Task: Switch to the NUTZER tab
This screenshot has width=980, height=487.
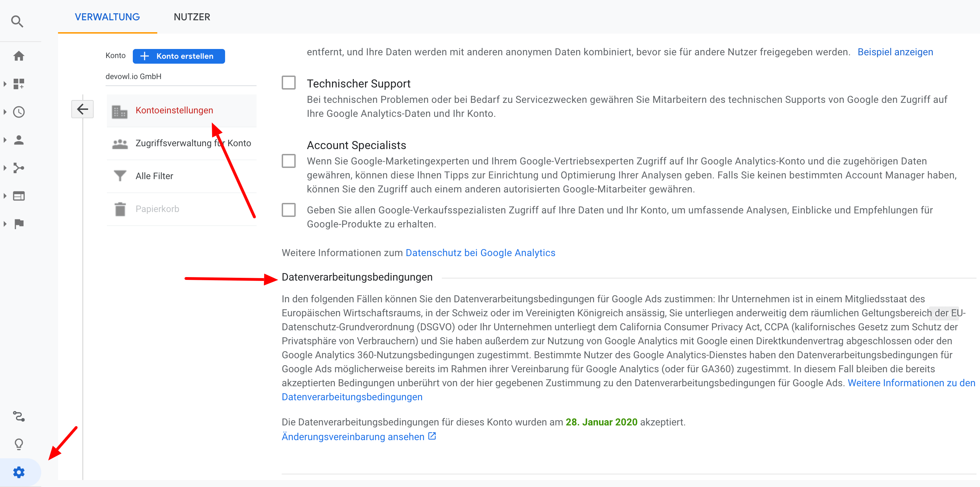Action: pos(192,17)
